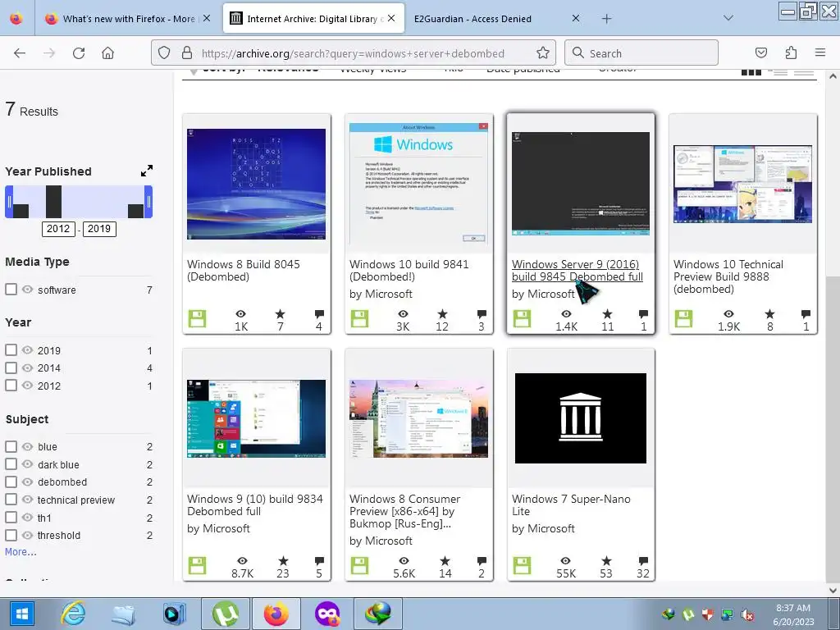Check the 2019 year filter
This screenshot has height=630, width=840.
point(11,349)
